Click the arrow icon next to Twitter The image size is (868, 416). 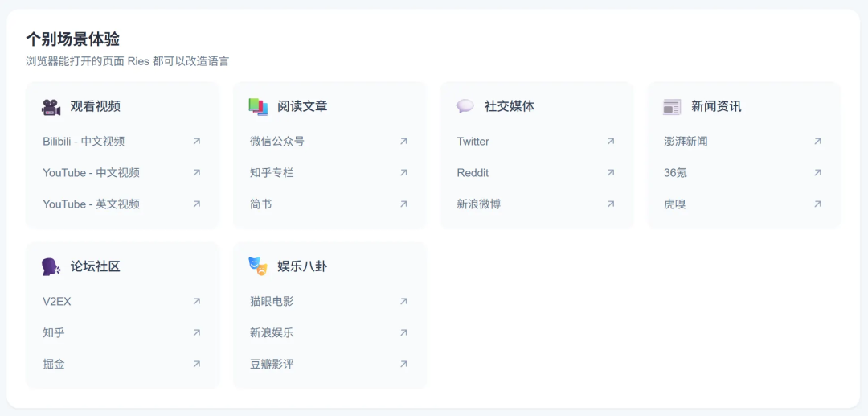coord(611,142)
